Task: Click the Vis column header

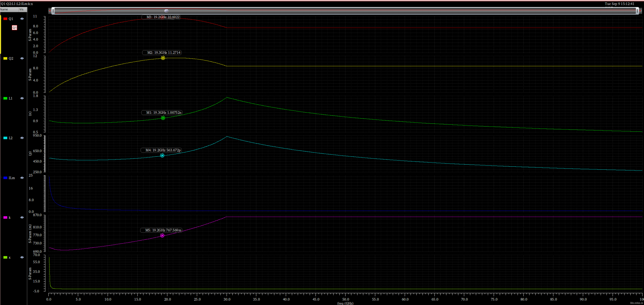Action: point(23,9)
